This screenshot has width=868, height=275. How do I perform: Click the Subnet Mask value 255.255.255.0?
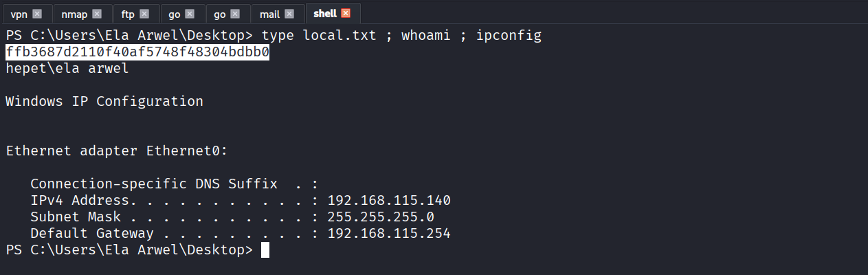pos(381,217)
